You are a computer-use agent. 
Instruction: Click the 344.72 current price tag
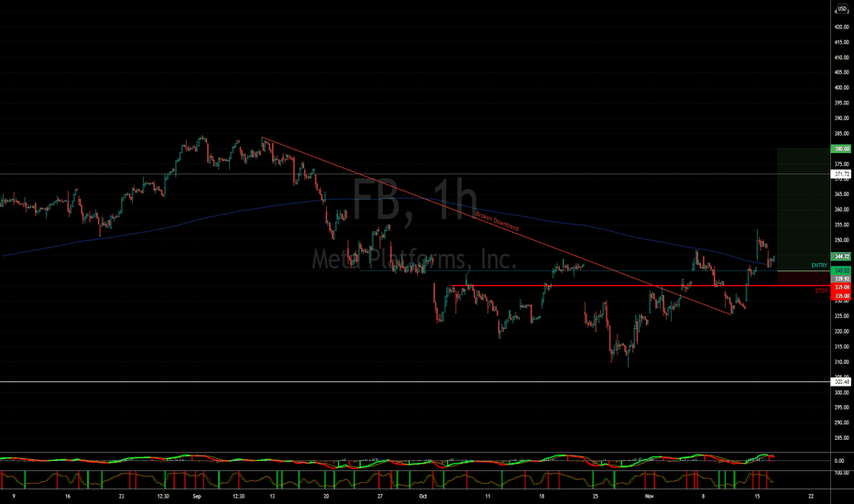click(841, 256)
